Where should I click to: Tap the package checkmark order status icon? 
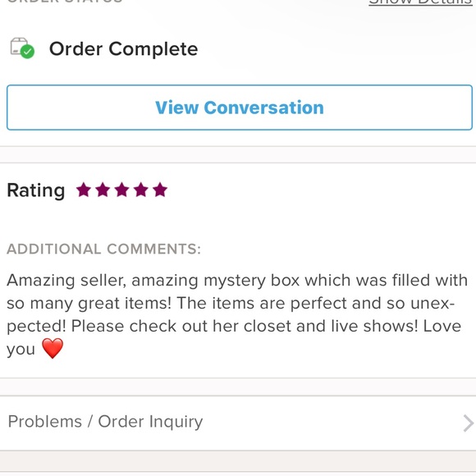pyautogui.click(x=22, y=48)
